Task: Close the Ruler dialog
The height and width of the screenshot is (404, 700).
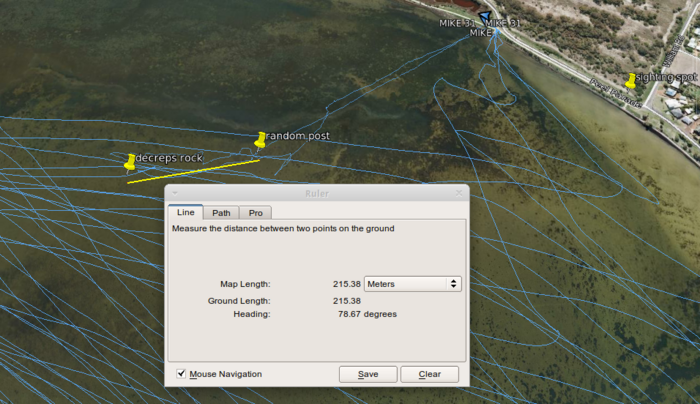Action: pos(459,192)
